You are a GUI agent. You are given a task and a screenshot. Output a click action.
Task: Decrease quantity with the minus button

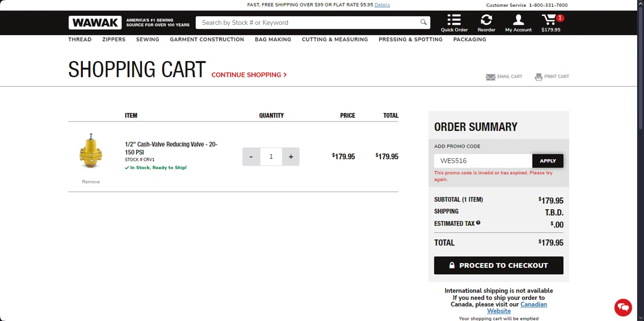(x=251, y=157)
